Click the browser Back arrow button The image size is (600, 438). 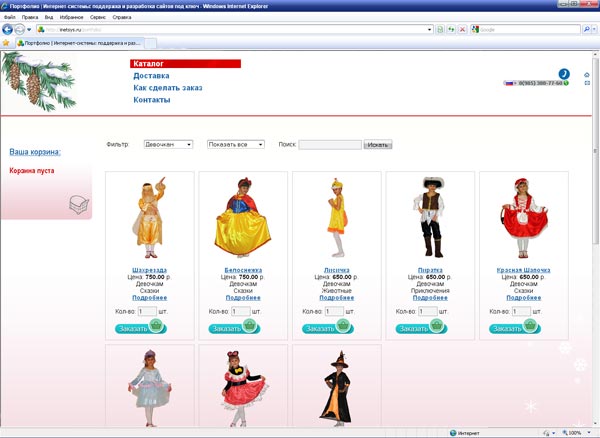[7, 29]
